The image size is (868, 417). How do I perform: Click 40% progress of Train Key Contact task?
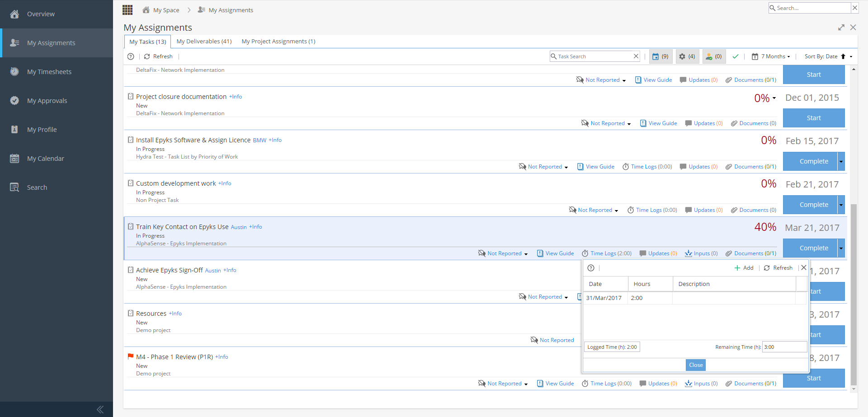[x=765, y=227]
